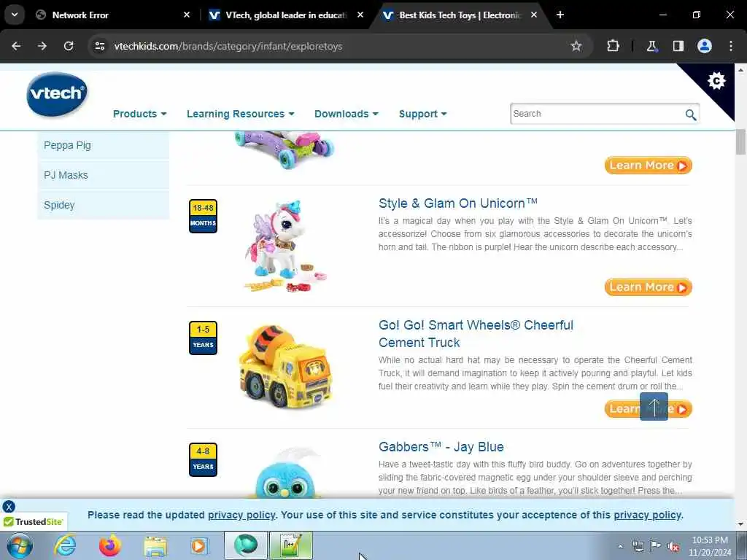
Task: Open the first privacy policy link
Action: pyautogui.click(x=241, y=516)
